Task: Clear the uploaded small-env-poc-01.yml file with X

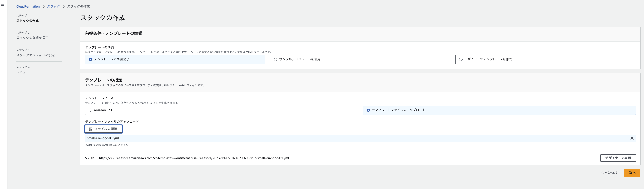Action: [632, 138]
